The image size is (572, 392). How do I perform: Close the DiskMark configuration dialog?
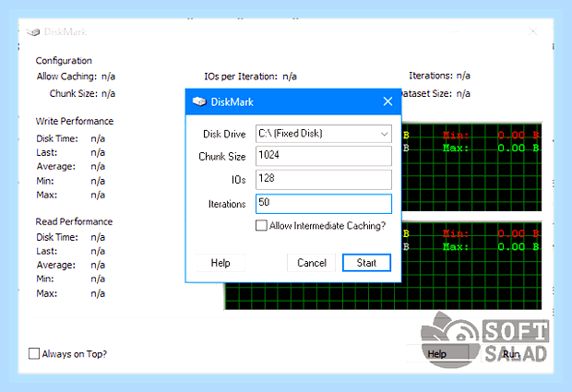pyautogui.click(x=387, y=101)
